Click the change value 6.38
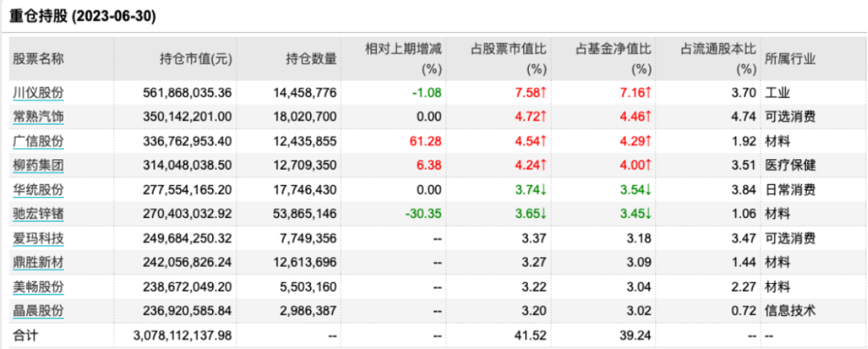868x349 pixels. [x=430, y=166]
